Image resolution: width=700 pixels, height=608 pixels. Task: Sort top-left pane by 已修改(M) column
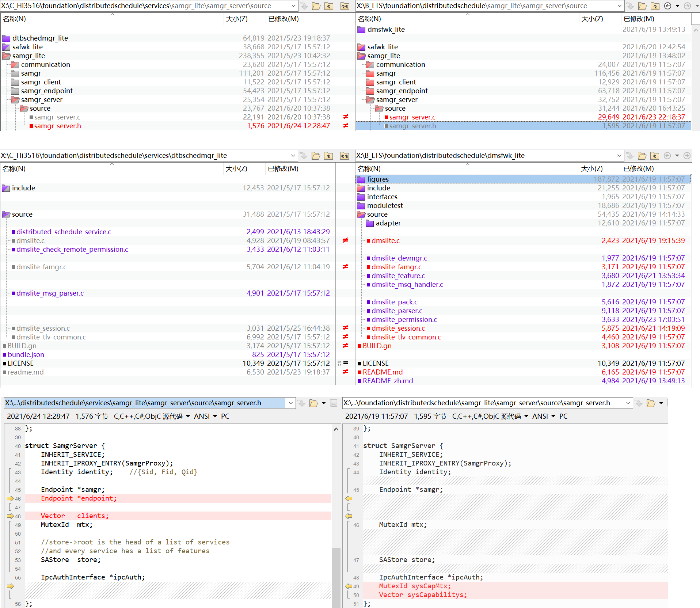click(x=283, y=19)
